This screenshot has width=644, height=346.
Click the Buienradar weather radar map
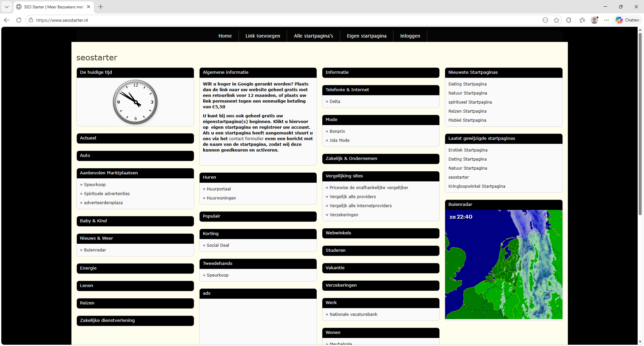(x=503, y=265)
